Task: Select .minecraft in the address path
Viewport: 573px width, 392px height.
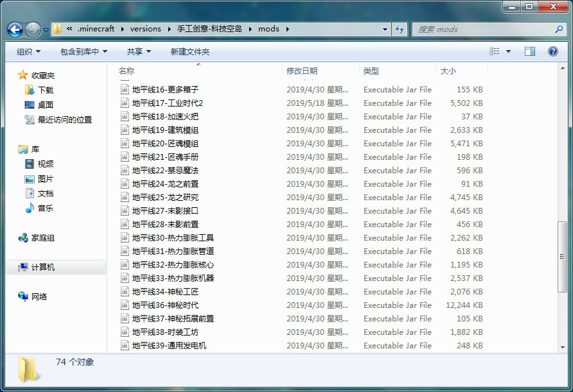Action: pos(96,29)
